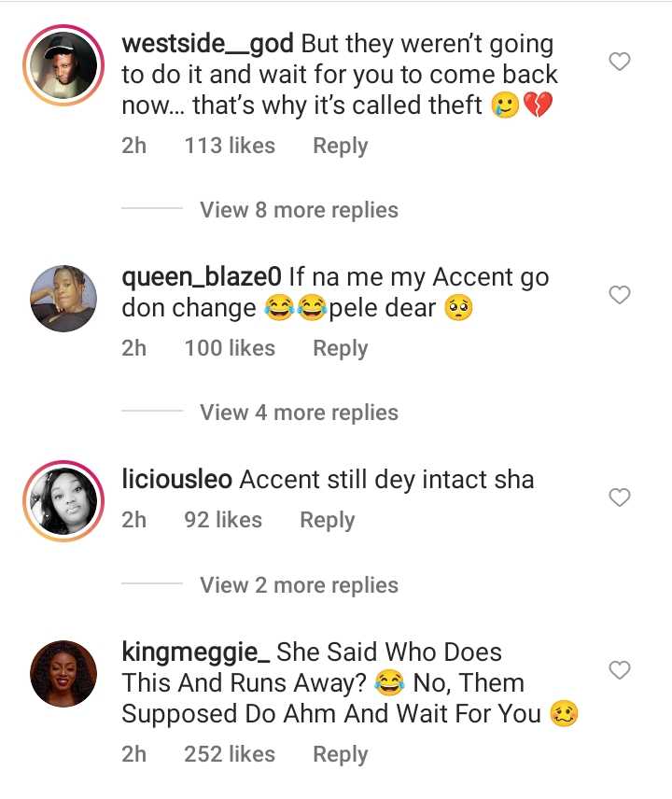Viewport: 672px width, 799px height.
Task: Open kingmeggie_'s profile picture
Action: coord(63,673)
